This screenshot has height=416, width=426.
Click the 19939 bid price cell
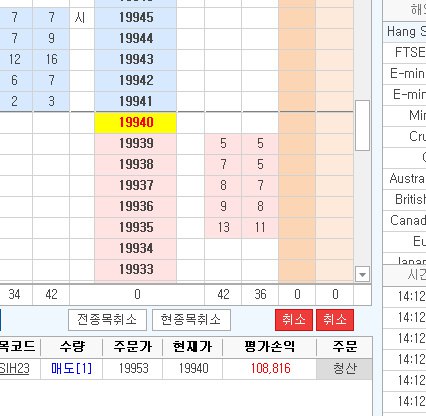coord(136,144)
